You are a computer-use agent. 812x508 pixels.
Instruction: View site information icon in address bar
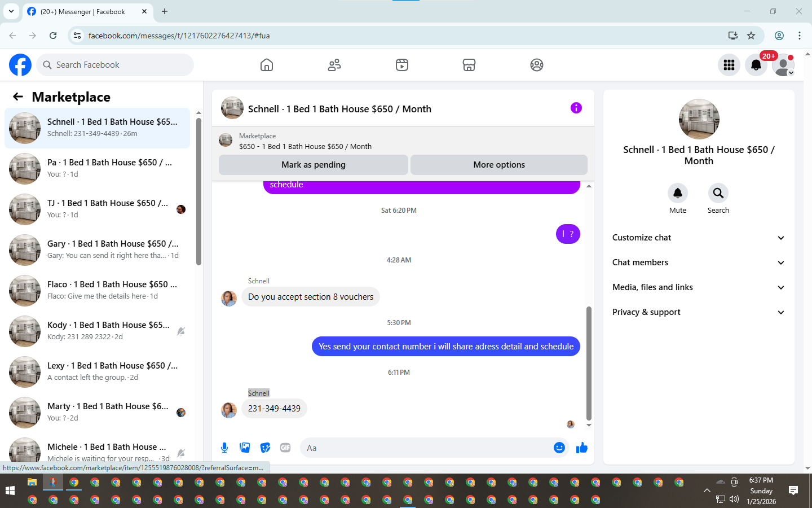tap(77, 36)
